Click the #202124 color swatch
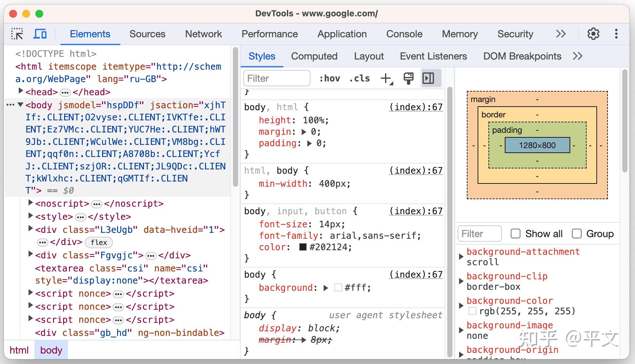This screenshot has width=635, height=364. [303, 247]
